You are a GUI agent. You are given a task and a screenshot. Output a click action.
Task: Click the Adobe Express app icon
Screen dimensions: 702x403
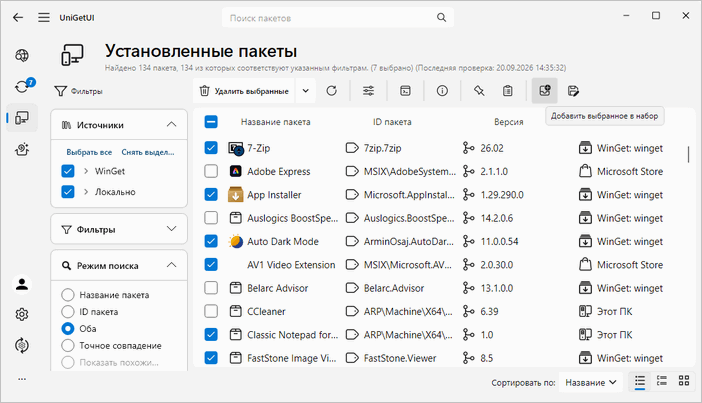pos(235,171)
